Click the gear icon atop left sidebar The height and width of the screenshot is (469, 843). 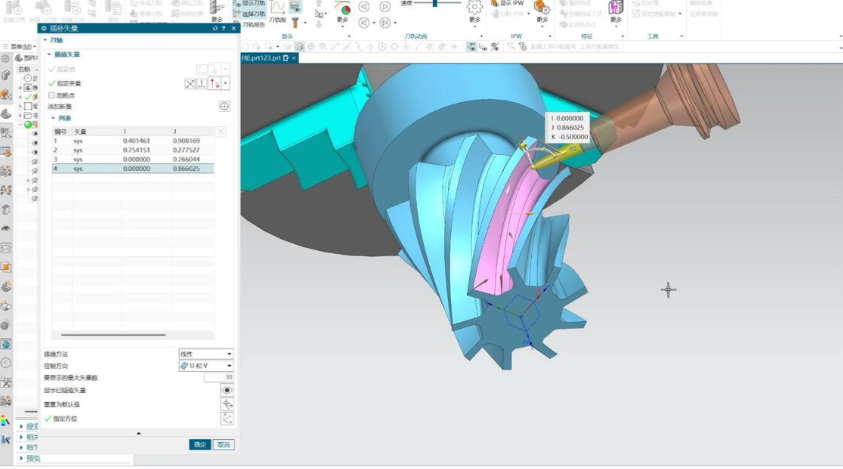click(x=5, y=58)
